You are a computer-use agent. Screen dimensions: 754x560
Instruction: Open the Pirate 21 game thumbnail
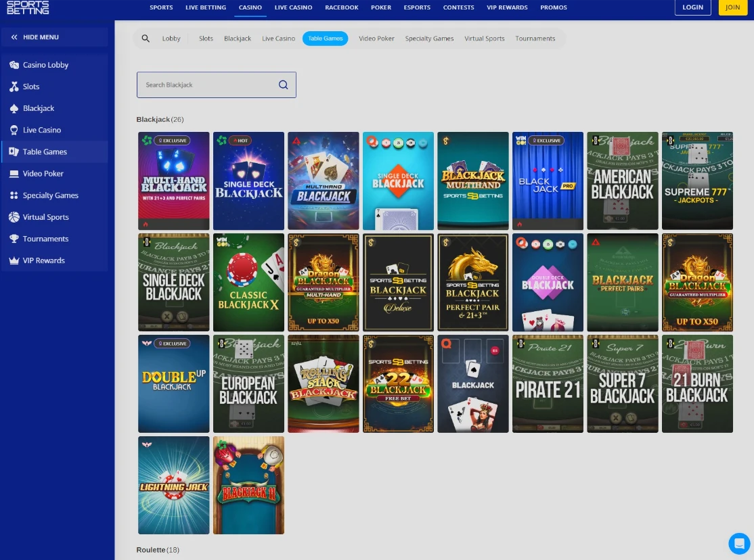548,383
